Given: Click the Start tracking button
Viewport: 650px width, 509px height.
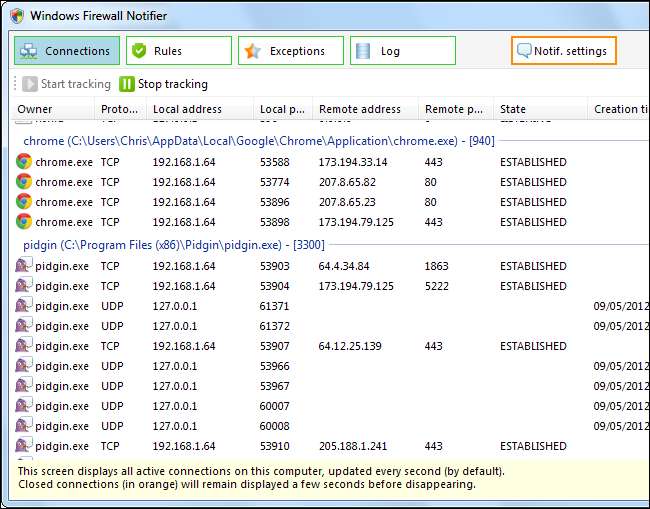Looking at the screenshot, I should pos(66,84).
